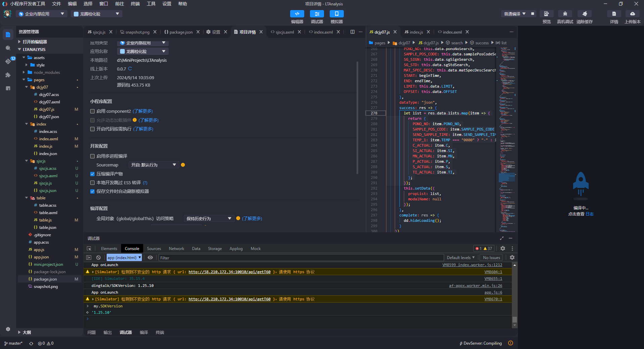Image resolution: width=644 pixels, height=349 pixels.
Task: Open the VM8604:1 source link
Action: coord(493,272)
